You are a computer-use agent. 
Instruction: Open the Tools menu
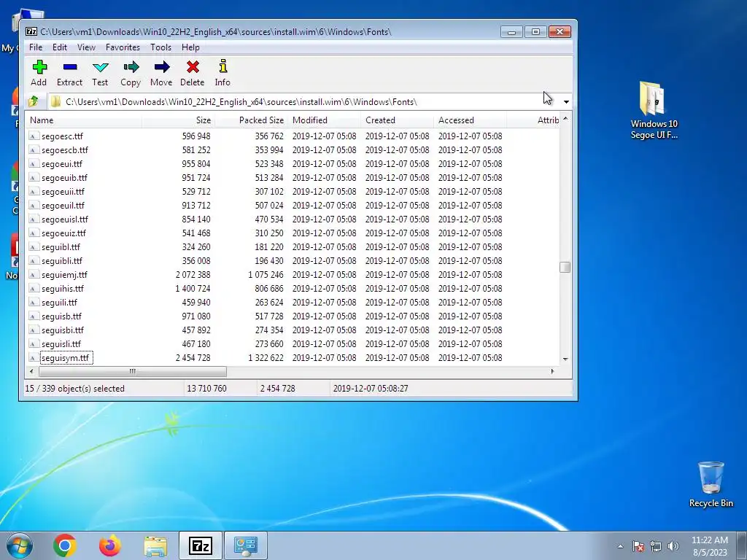[160, 47]
